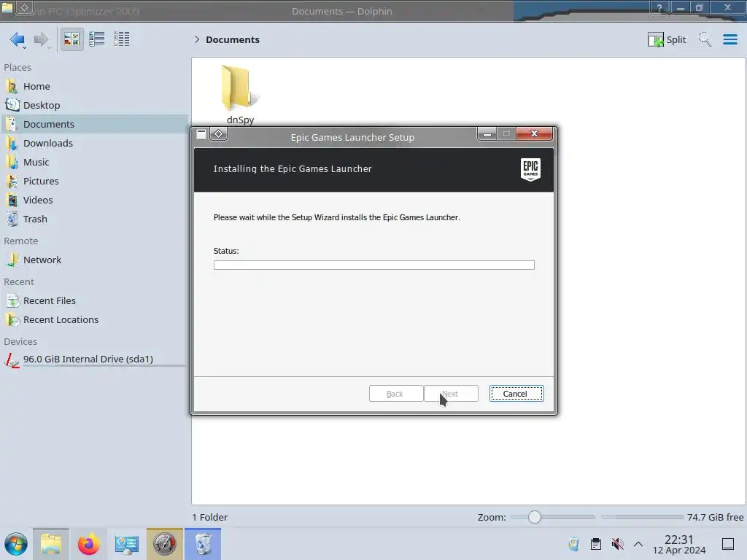The height and width of the screenshot is (560, 747).
Task: Expand the breadcrumb chevron before Documents
Action: tap(197, 39)
